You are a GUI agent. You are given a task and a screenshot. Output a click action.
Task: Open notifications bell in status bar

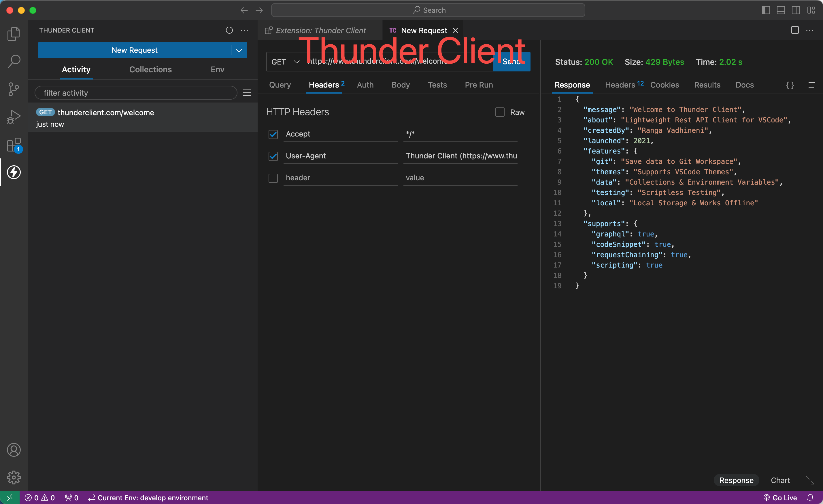[810, 498]
